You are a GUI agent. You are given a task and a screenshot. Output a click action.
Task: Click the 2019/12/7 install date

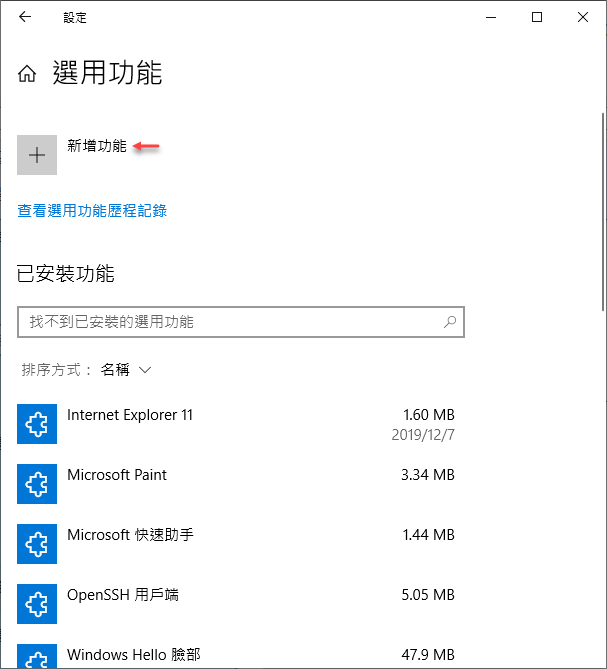click(423, 435)
